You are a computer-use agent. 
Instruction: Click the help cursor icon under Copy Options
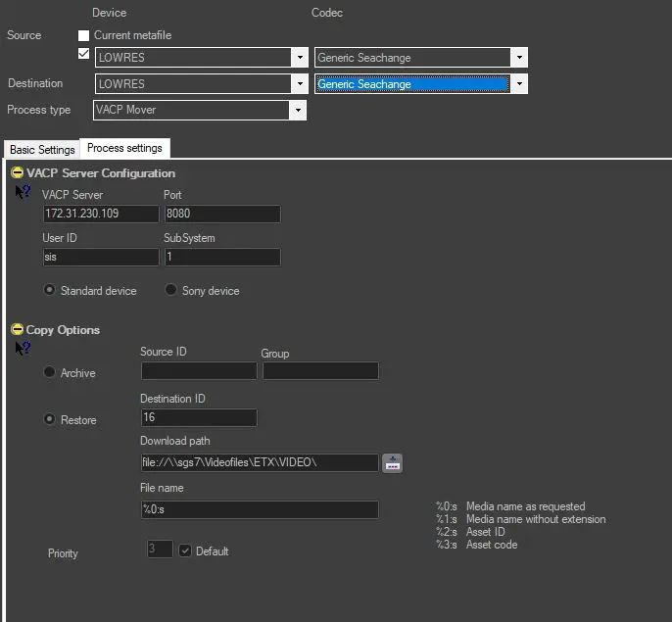point(23,349)
